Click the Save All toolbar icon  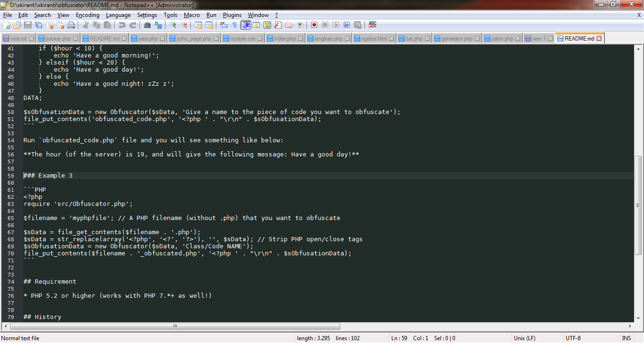[x=39, y=25]
